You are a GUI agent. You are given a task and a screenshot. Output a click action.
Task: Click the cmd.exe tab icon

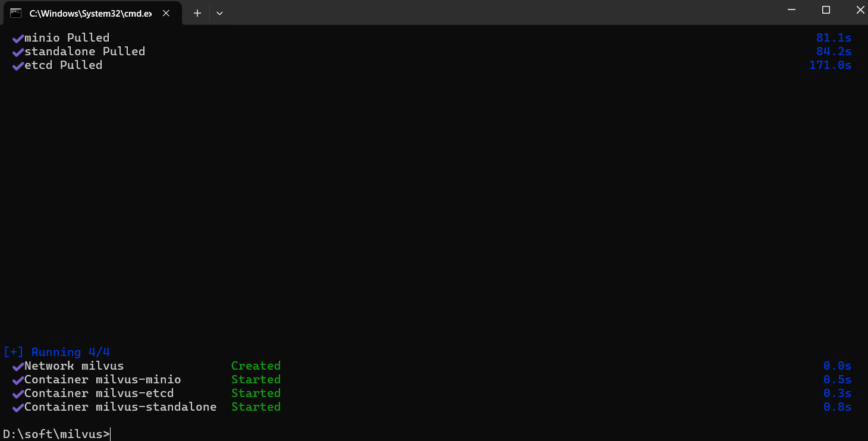tap(16, 13)
